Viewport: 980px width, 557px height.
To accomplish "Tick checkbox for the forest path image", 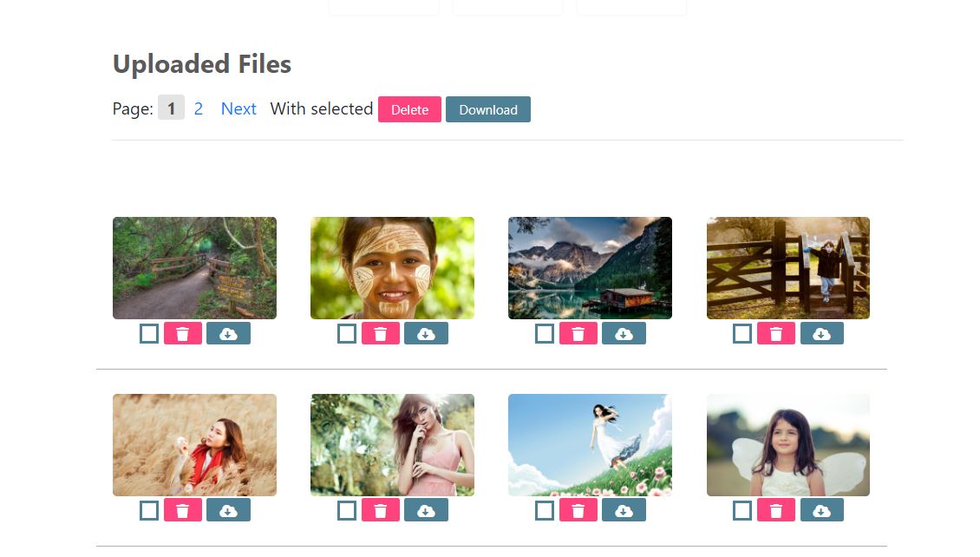I will pos(149,334).
